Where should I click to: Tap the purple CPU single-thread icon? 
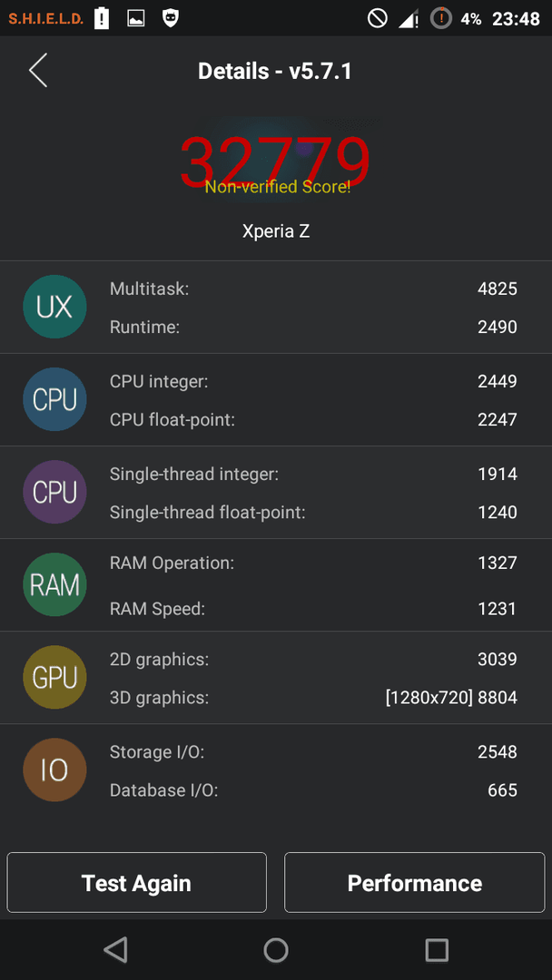pos(55,492)
